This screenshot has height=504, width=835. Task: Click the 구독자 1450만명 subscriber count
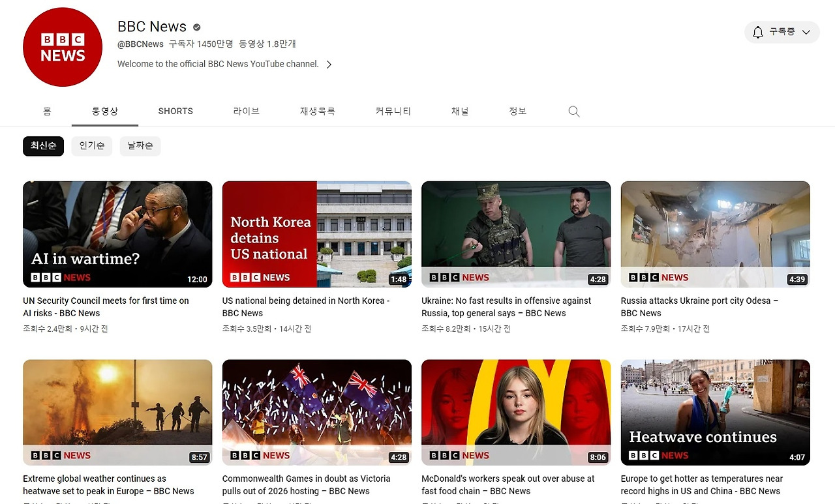(201, 44)
